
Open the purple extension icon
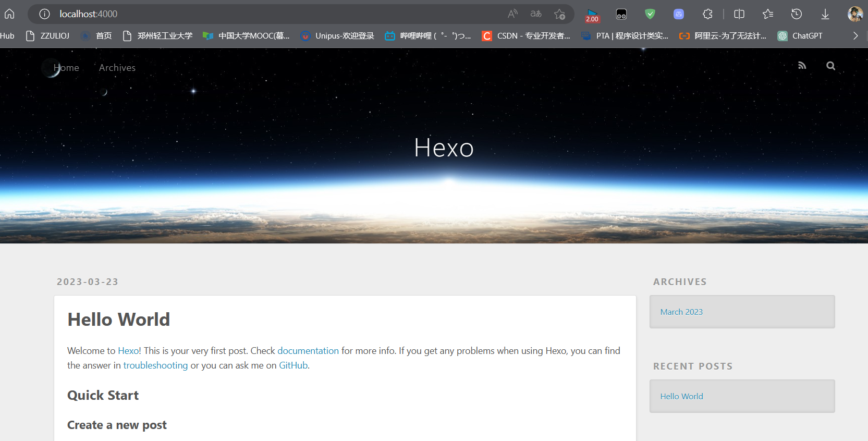coord(678,14)
